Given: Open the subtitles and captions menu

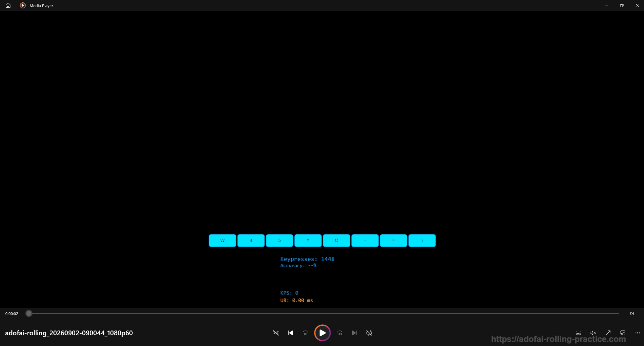Looking at the screenshot, I should click(x=578, y=333).
